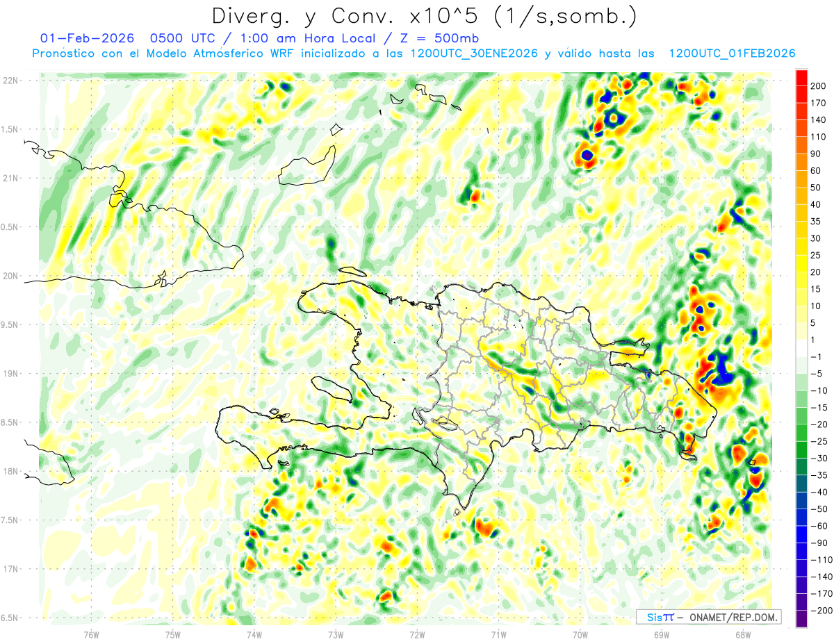Click the white colorbar segment between 1 and -1
Viewport: 834px width, 644px height.
pos(801,348)
